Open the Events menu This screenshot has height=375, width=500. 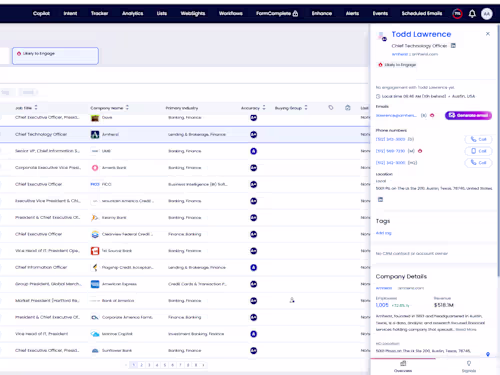coord(380,13)
